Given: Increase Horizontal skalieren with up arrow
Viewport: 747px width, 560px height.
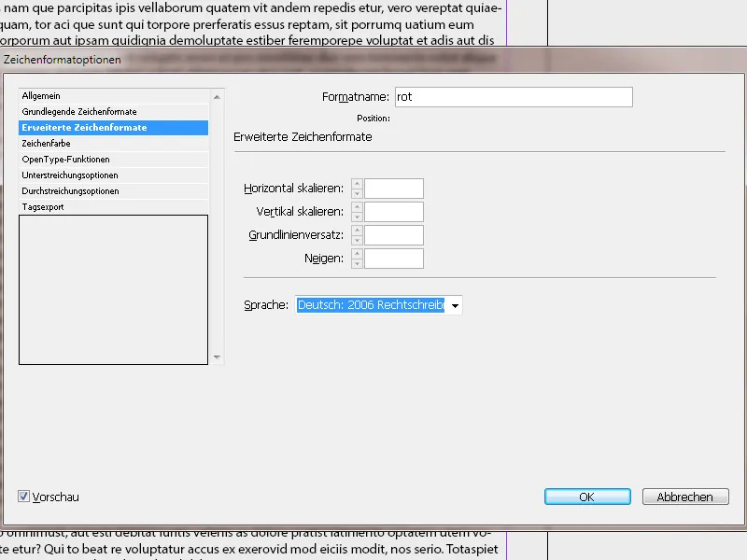Looking at the screenshot, I should pos(357,184).
